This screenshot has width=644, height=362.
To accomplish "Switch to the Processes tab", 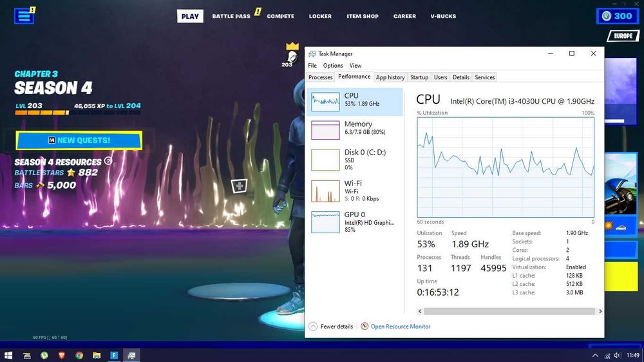I will coord(320,77).
